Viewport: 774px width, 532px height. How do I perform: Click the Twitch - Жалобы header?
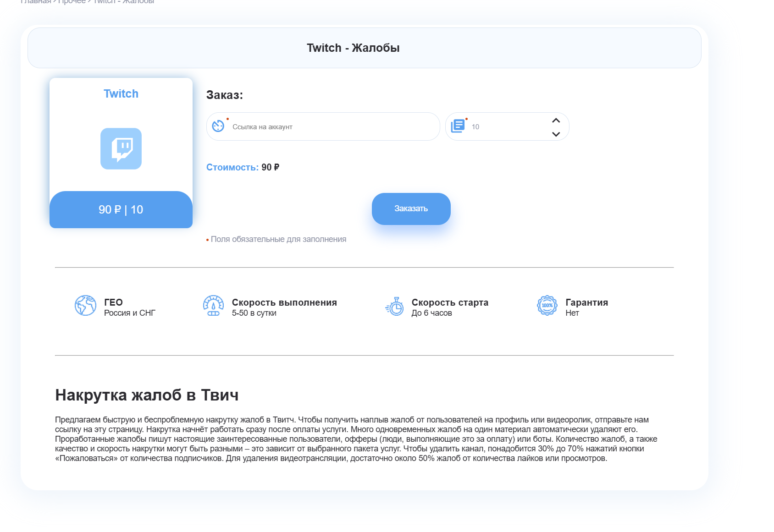coord(353,48)
